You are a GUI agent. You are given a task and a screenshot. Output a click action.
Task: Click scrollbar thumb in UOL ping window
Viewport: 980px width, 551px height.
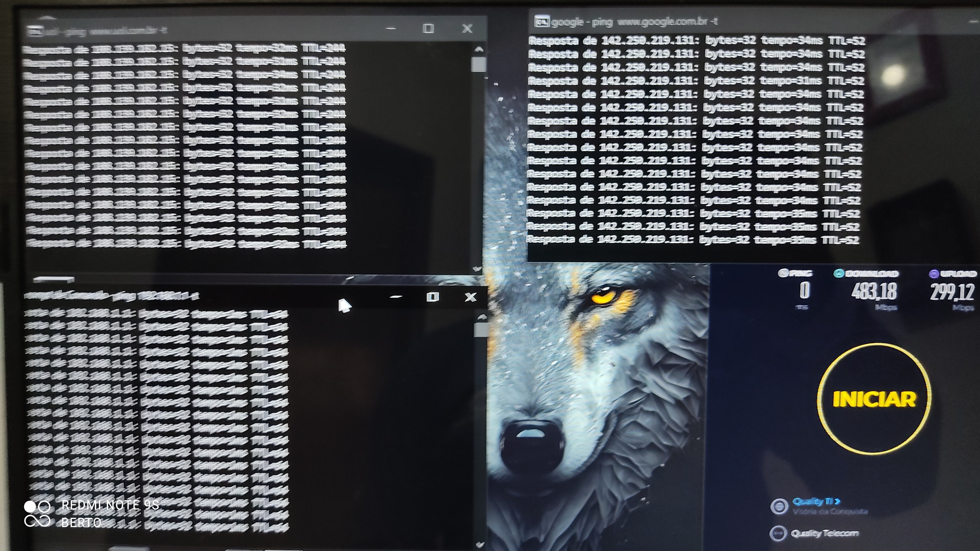pos(478,64)
